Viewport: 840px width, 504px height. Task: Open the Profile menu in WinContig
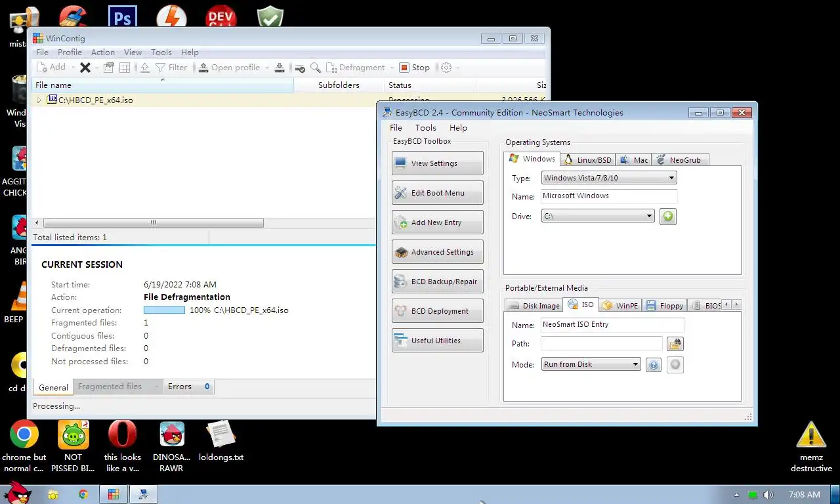click(70, 52)
